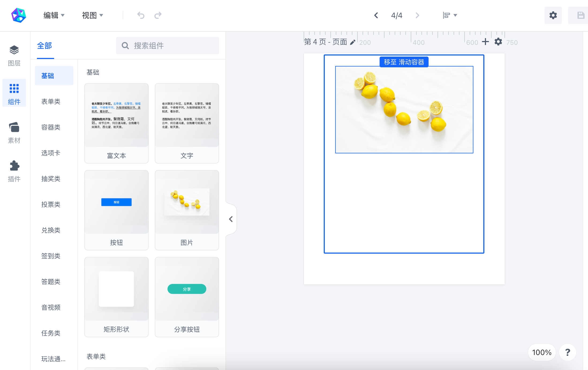Select 基础 category
Screen dimensions: 588x370
point(54,76)
